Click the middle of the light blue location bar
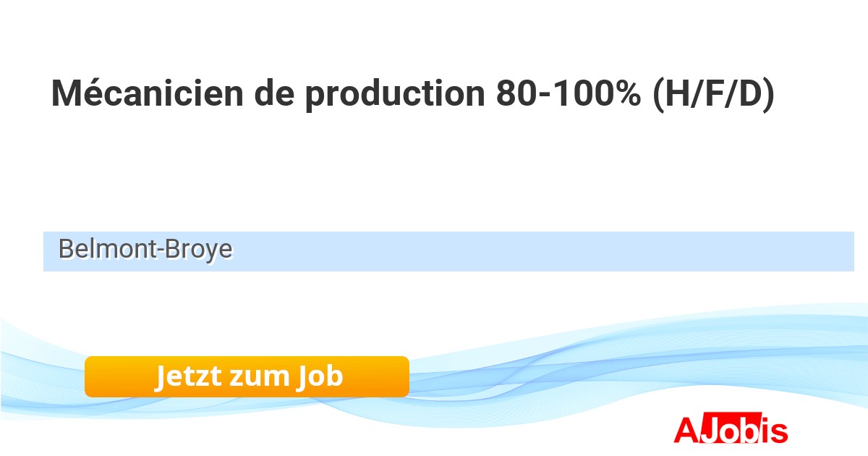This screenshot has height=456, width=868. [448, 251]
